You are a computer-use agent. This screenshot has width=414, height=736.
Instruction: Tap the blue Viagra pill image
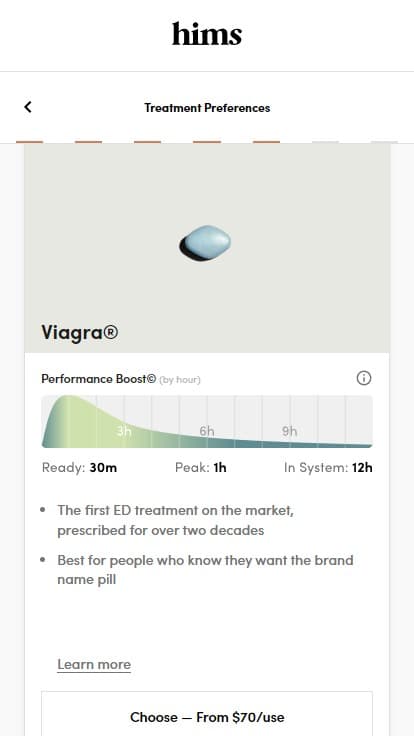tap(205, 243)
